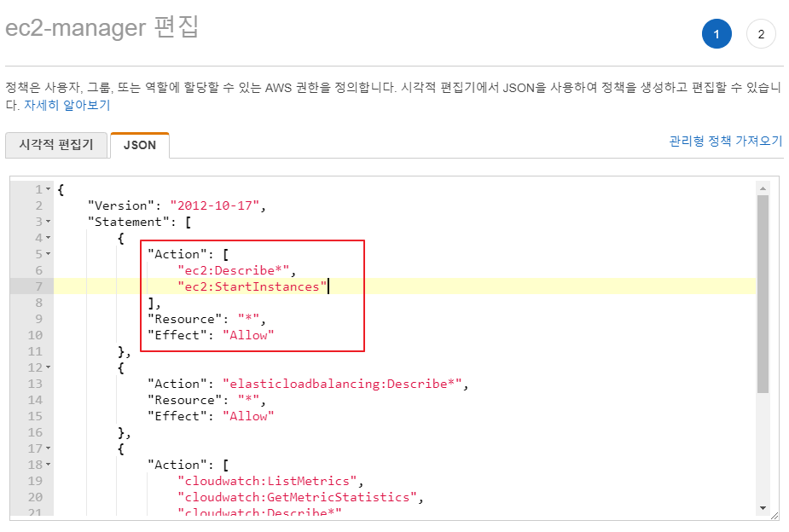
Task: Switch to the 시각적 편집기 tab
Action: [x=56, y=145]
